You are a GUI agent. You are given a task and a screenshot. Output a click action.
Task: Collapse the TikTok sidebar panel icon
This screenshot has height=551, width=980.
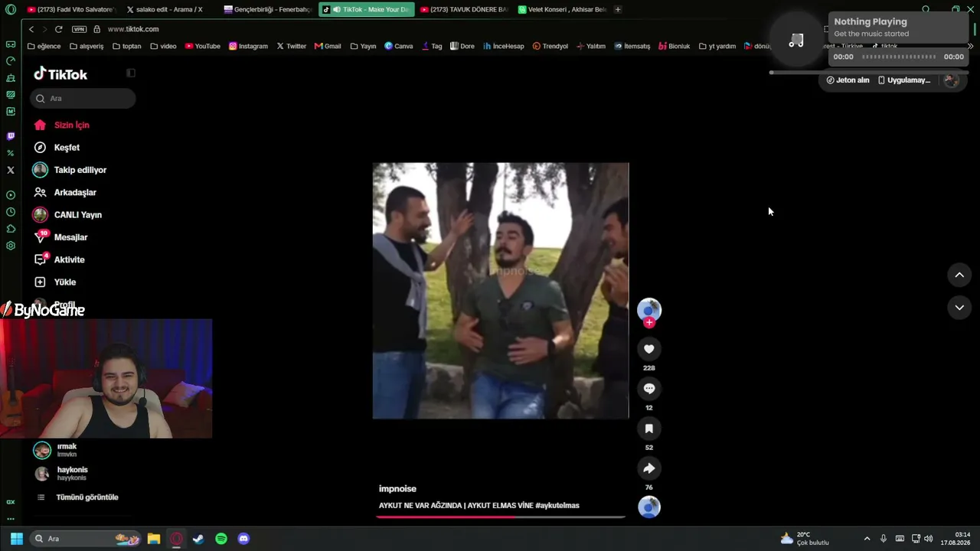click(x=131, y=73)
